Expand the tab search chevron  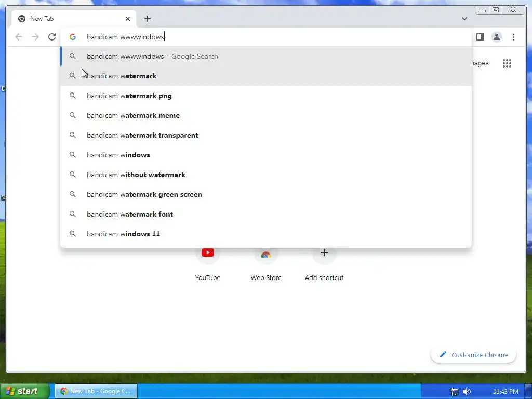point(464,19)
